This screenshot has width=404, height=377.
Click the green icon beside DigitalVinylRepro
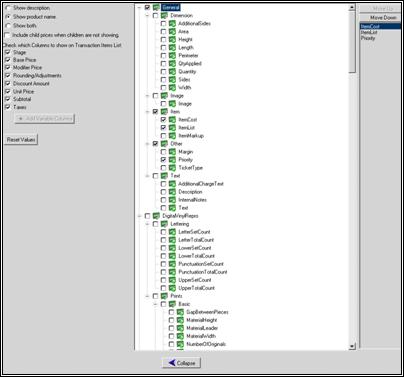[156, 216]
